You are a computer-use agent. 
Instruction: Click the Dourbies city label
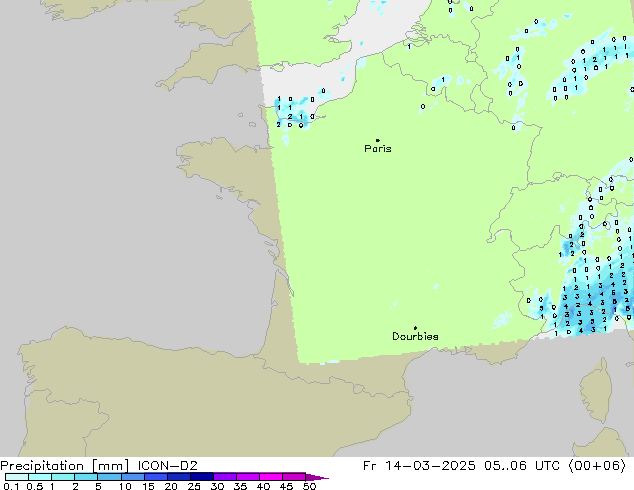pyautogui.click(x=415, y=336)
